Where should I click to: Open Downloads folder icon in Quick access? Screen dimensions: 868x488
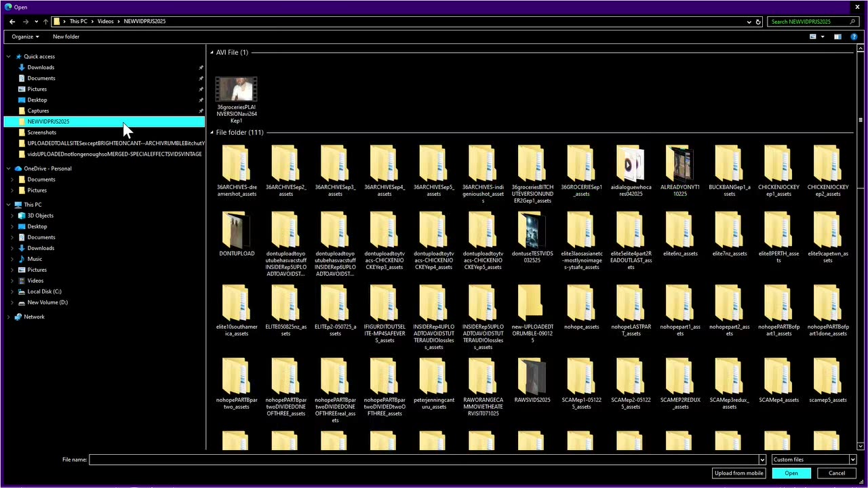point(22,67)
